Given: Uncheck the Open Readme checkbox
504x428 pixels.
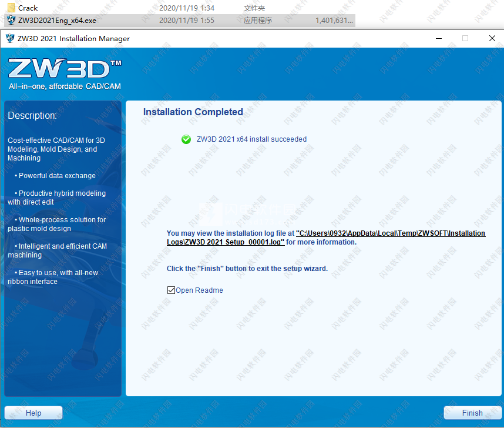Looking at the screenshot, I should click(171, 290).
